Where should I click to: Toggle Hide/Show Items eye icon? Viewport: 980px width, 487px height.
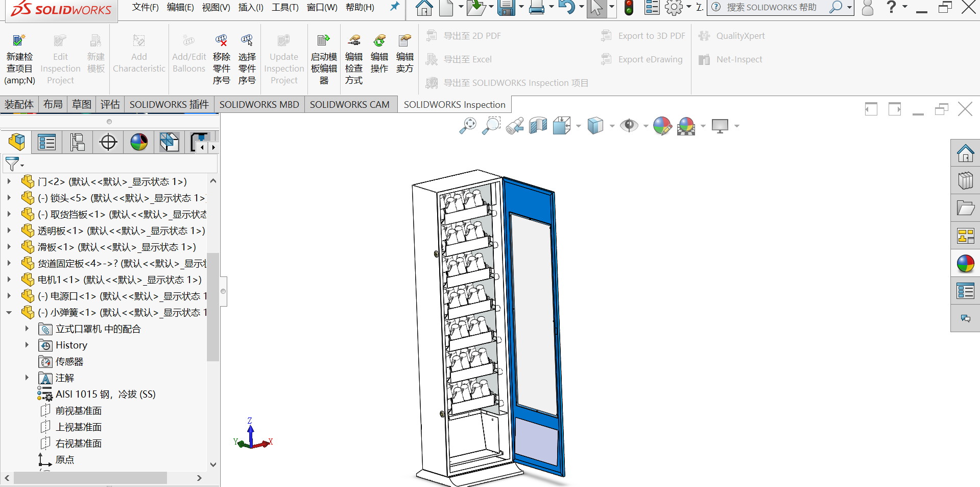629,126
